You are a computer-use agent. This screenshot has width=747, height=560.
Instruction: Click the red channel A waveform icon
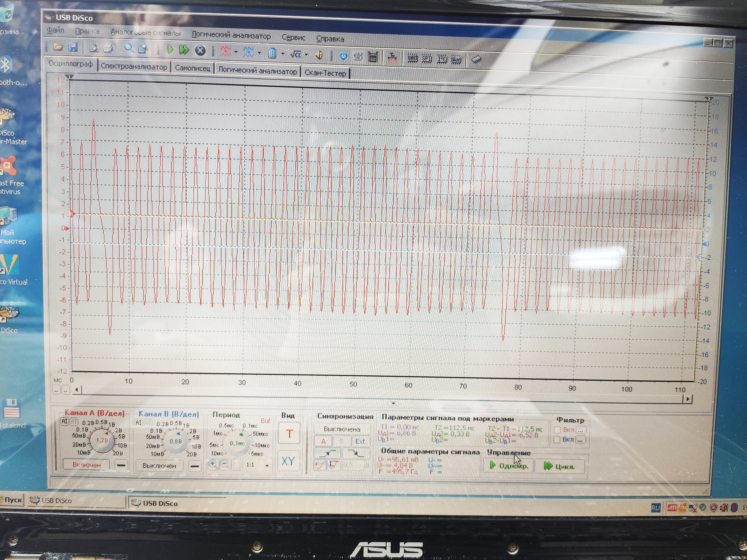click(x=225, y=51)
